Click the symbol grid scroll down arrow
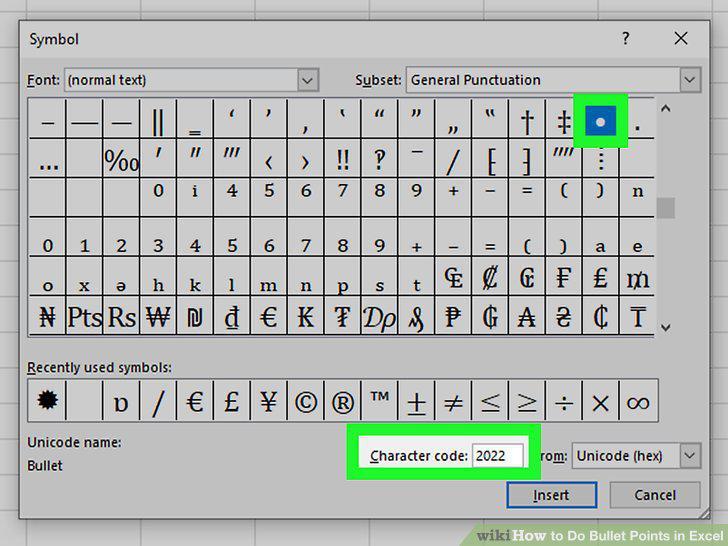The width and height of the screenshot is (728, 546). 665,327
